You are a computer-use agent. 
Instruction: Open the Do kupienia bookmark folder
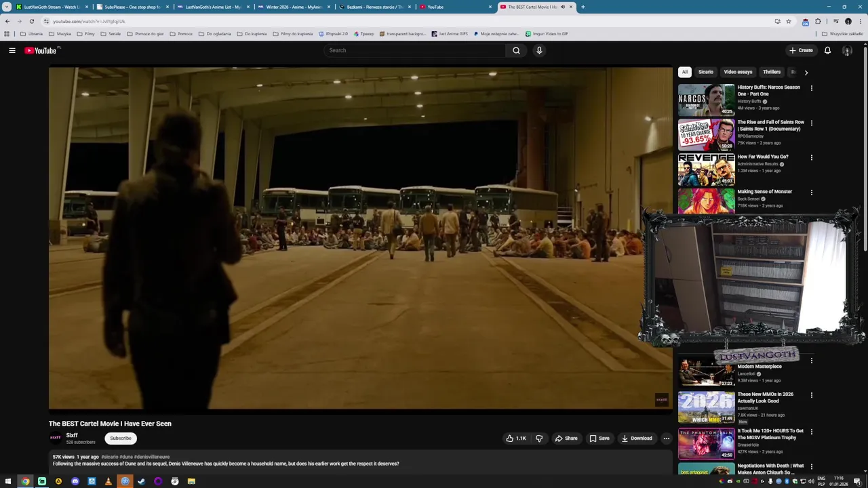click(x=252, y=33)
